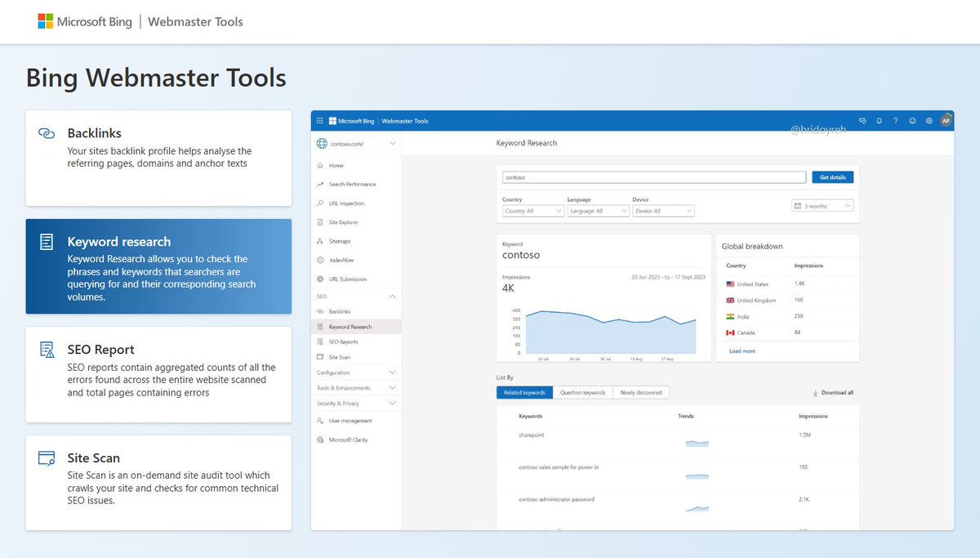Switch to Newly discovered tab
The width and height of the screenshot is (980, 558).
[x=641, y=392]
